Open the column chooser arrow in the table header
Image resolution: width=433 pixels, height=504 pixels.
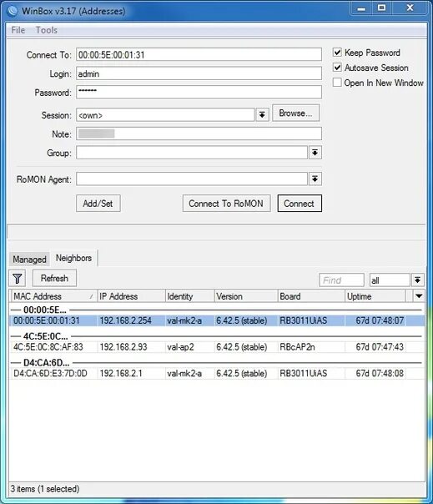[419, 295]
